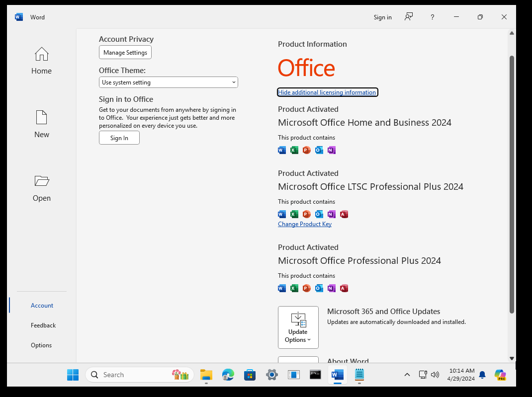
Task: Create a New document from sidebar
Action: [41, 124]
